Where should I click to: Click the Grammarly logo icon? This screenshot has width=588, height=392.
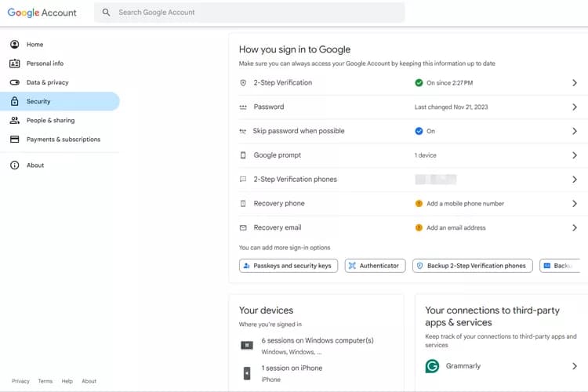[x=432, y=366]
